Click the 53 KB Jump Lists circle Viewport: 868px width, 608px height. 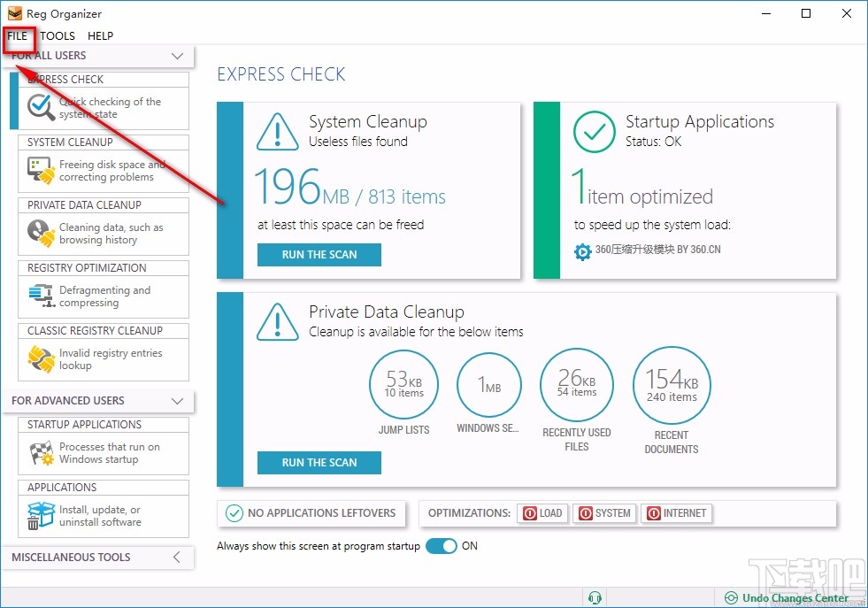403,384
